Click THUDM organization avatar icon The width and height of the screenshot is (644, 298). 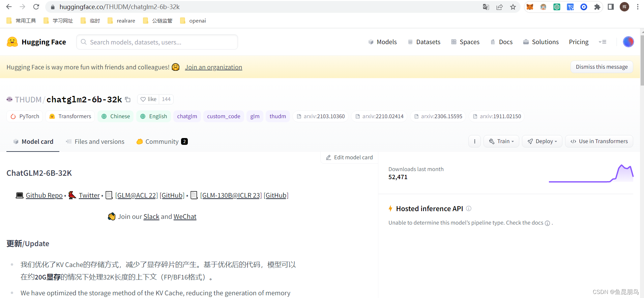tap(9, 99)
